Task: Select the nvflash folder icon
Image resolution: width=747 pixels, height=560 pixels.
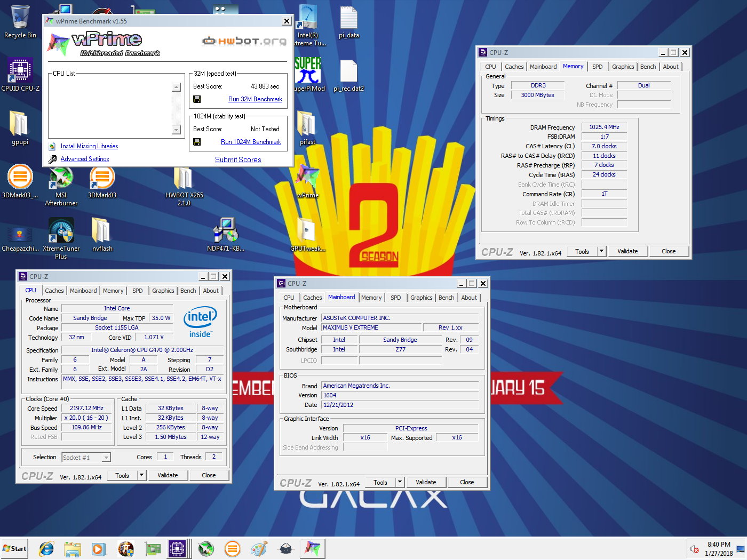Action: click(102, 235)
